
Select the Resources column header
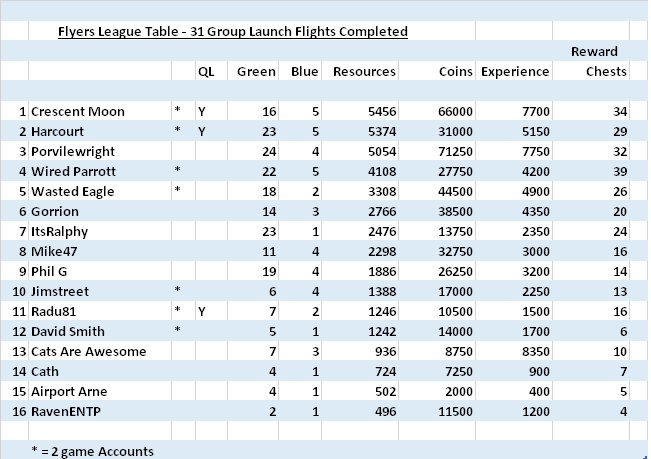coord(364,72)
